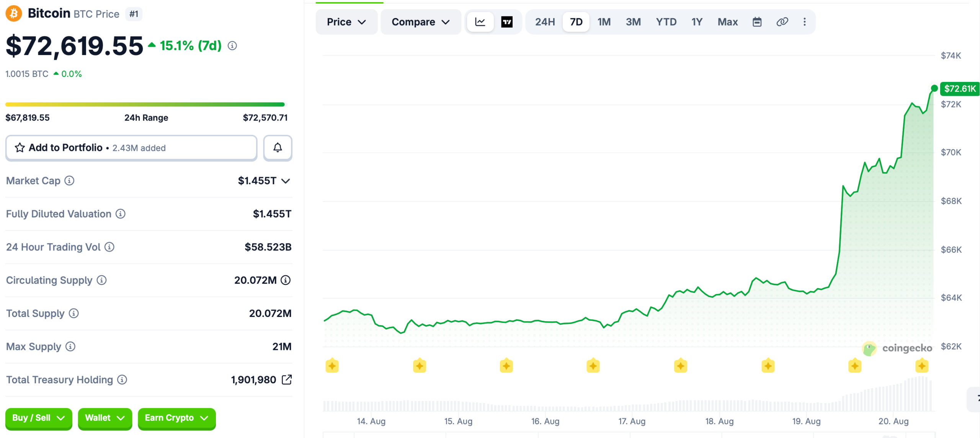
Task: Select the 1Y time range
Action: point(697,22)
